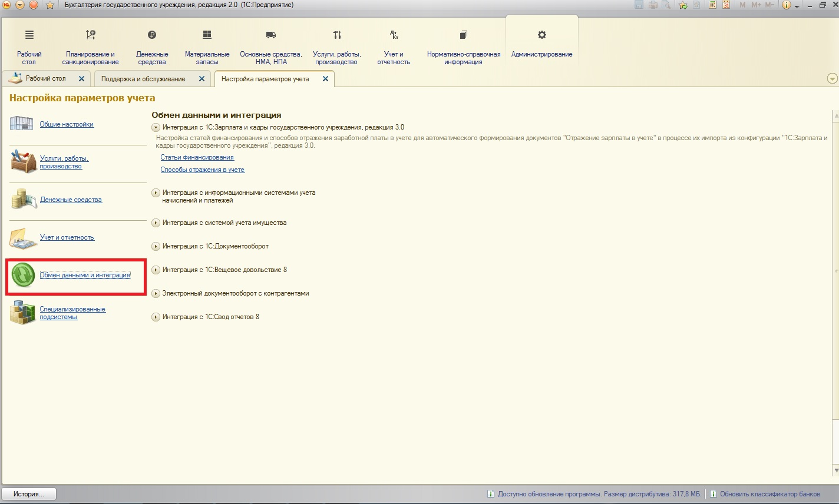Open Учет и отчетность section in the top panel
Viewport: 839px width, 504px height.
[394, 47]
